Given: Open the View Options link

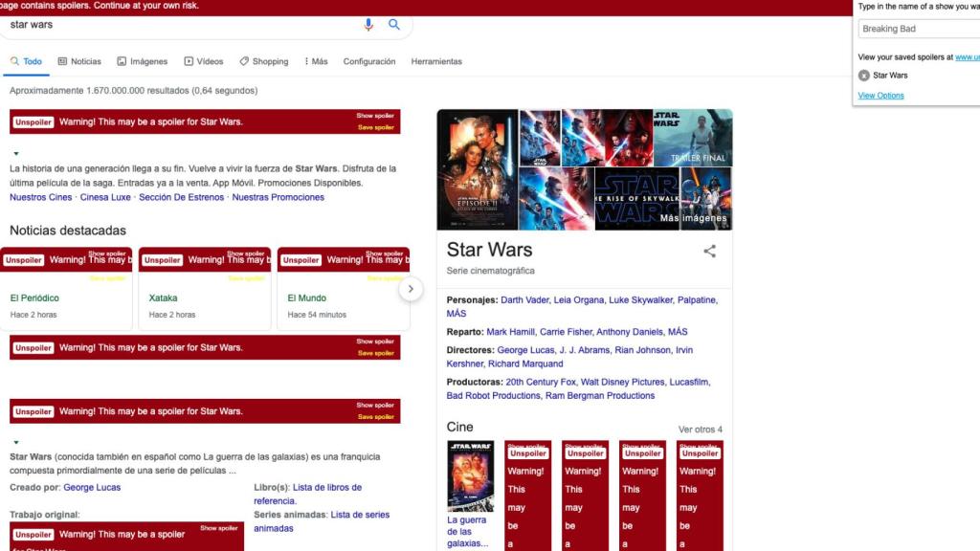Looking at the screenshot, I should point(880,96).
